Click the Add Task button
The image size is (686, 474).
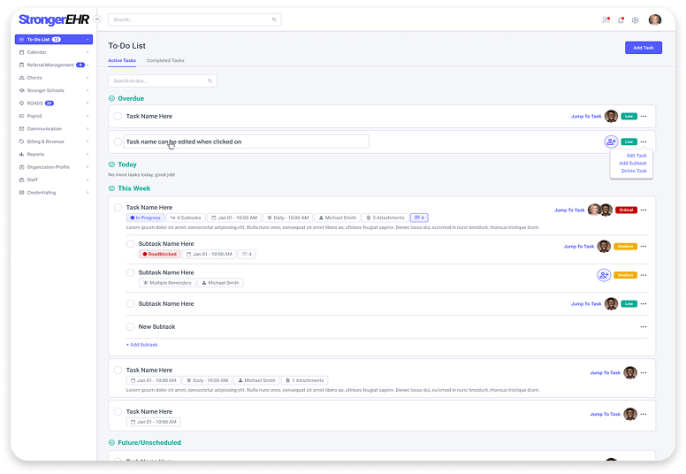[642, 48]
